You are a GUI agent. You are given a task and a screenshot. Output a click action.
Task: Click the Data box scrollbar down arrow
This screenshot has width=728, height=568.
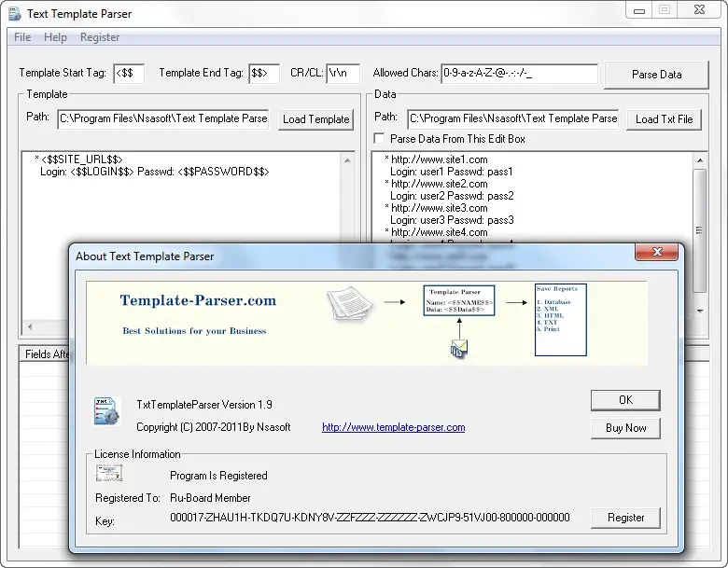[x=700, y=311]
